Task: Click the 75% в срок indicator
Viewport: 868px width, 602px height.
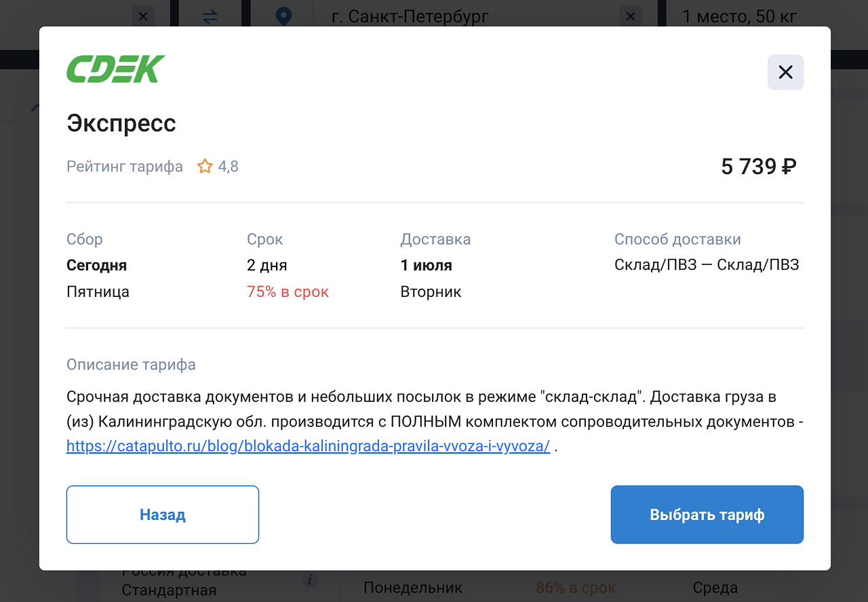Action: 288,292
